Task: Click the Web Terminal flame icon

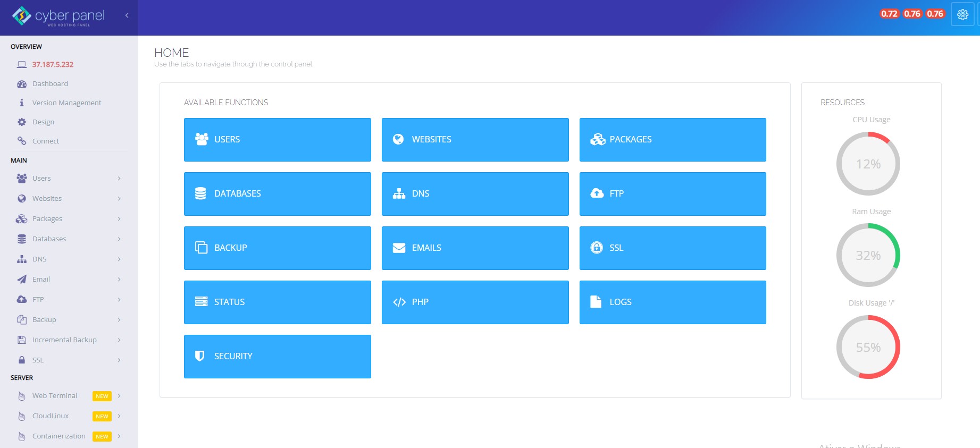Action: (22, 396)
